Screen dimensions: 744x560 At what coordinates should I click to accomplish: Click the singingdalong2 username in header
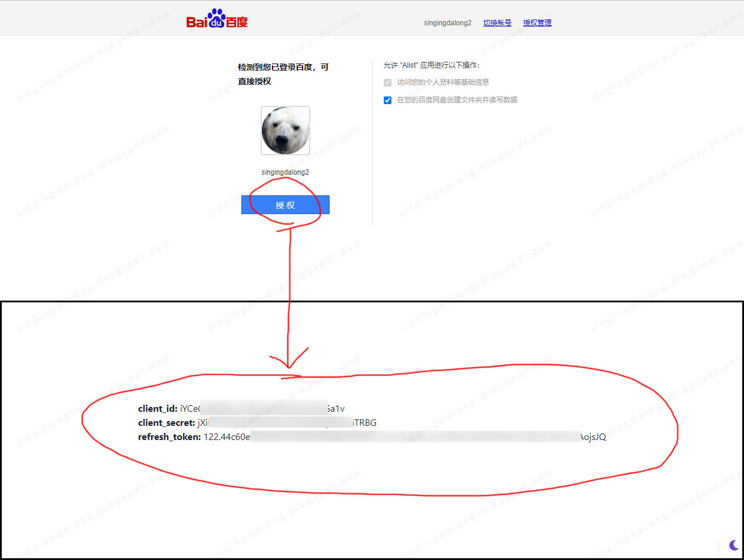[x=448, y=23]
